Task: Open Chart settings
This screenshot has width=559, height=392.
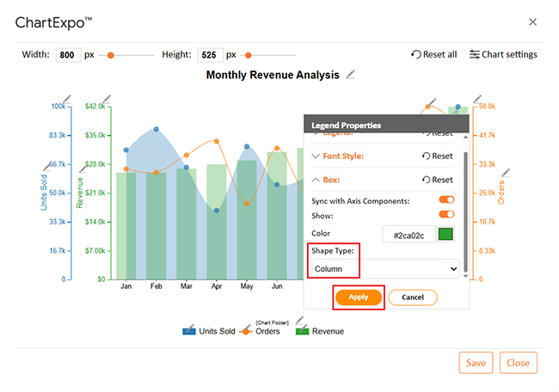Action: point(503,54)
